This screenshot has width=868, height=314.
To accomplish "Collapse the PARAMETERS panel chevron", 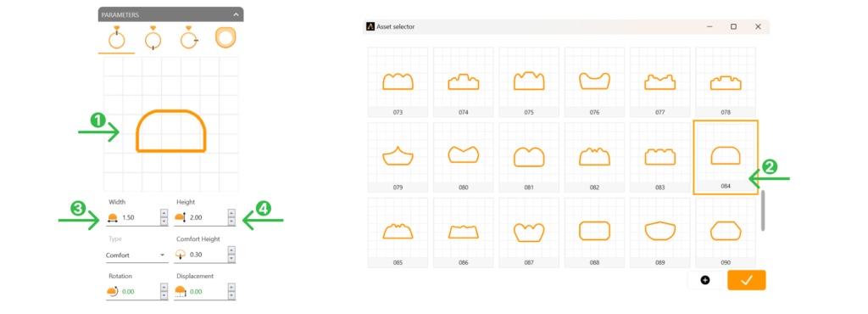I will click(x=236, y=14).
